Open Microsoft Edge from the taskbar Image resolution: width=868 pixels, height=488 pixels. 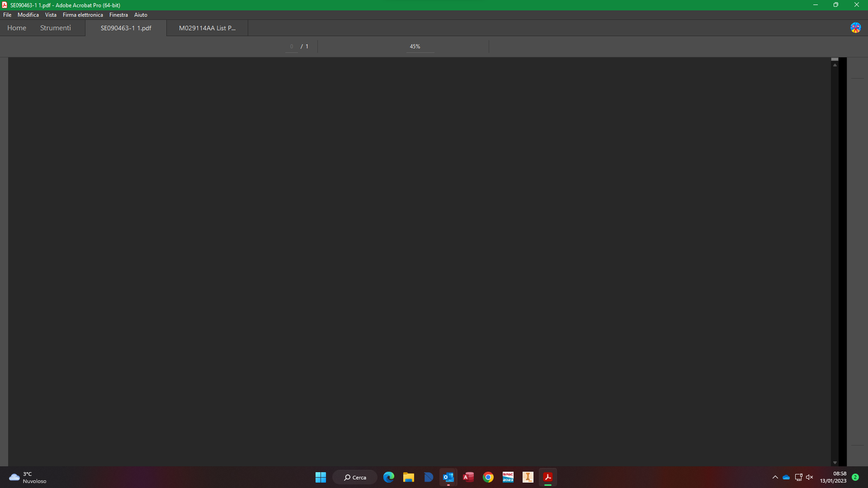coord(389,477)
